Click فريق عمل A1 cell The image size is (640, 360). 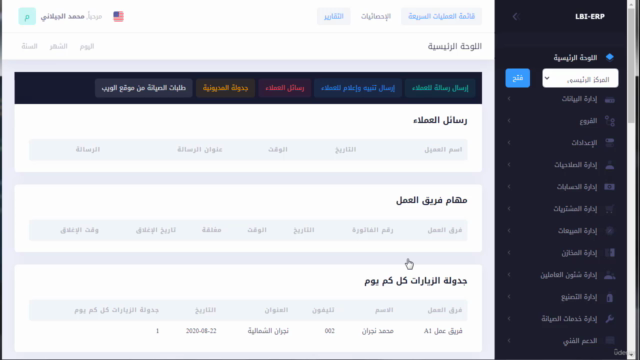443,331
